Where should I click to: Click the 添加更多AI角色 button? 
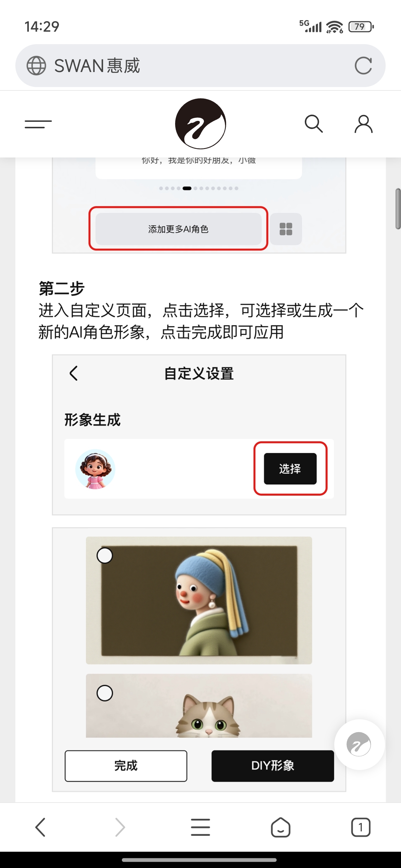tap(178, 229)
